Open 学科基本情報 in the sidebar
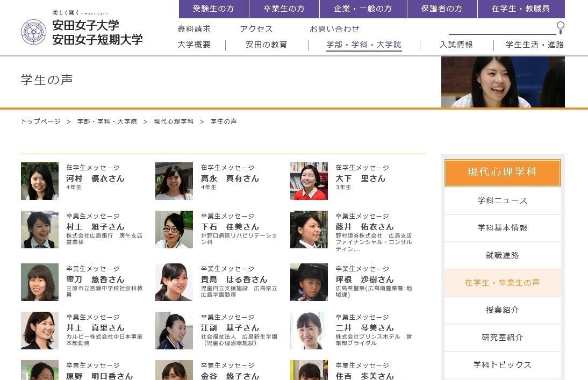Screen dimensions: 588x380 click(x=503, y=228)
